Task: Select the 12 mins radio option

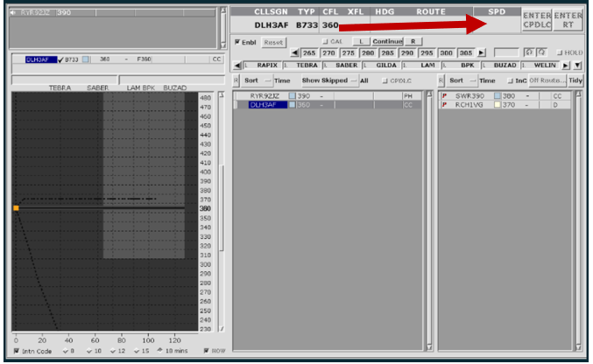Action: point(113,351)
